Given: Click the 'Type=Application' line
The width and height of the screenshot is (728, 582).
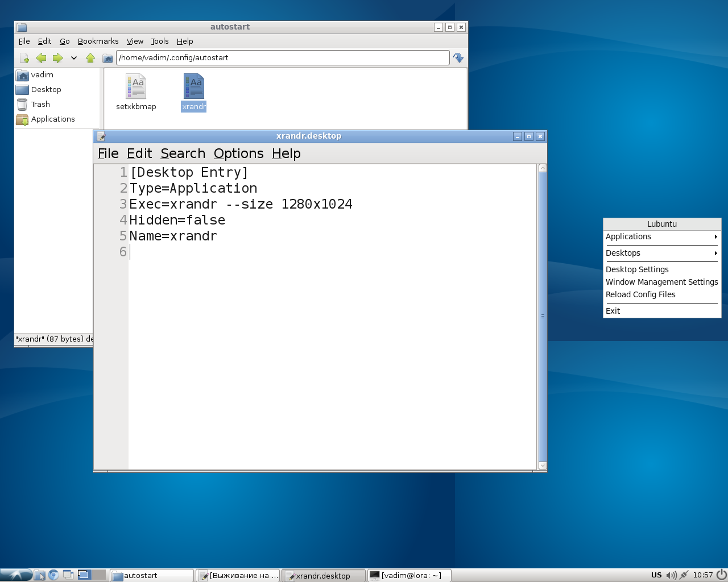Looking at the screenshot, I should [193, 188].
